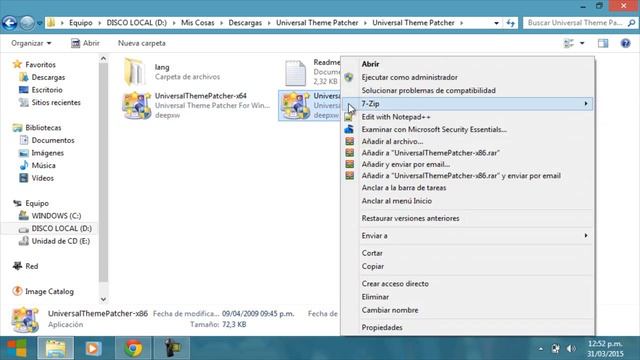Viewport: 640px width, 360px height.
Task: Click the change view icon
Action: (569, 43)
